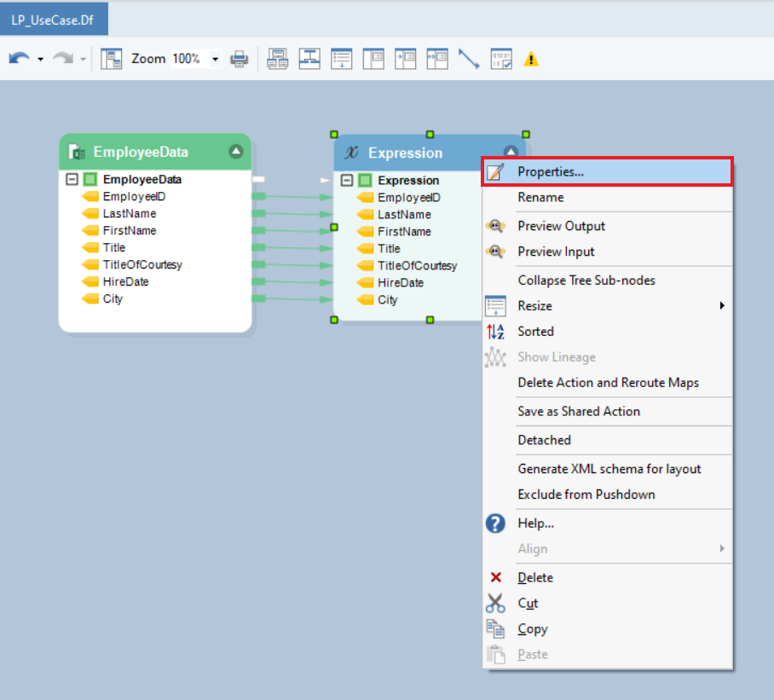Collapse the Expression object using header arrow

[x=511, y=152]
